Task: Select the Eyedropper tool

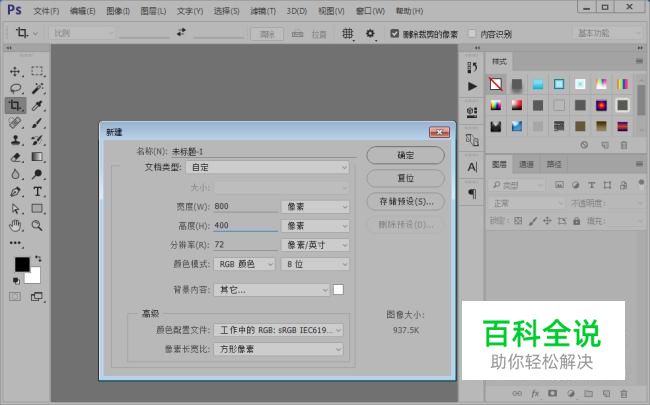Action: 37,105
